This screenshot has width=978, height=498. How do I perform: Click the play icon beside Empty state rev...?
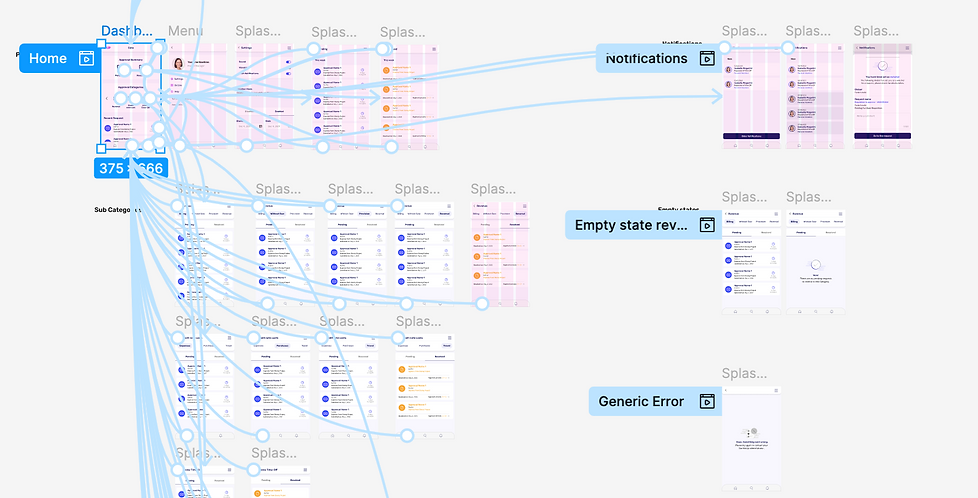tap(707, 225)
